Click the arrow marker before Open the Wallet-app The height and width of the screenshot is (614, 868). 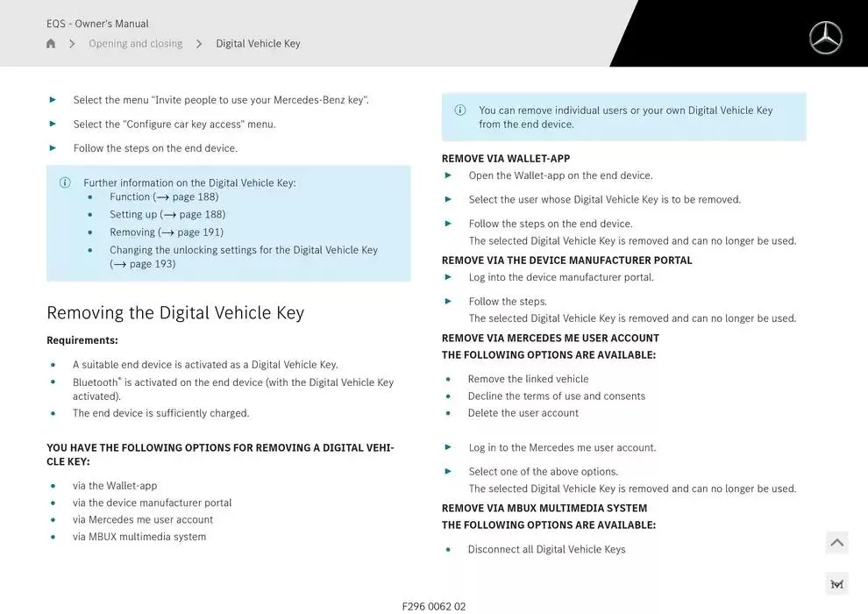click(447, 175)
